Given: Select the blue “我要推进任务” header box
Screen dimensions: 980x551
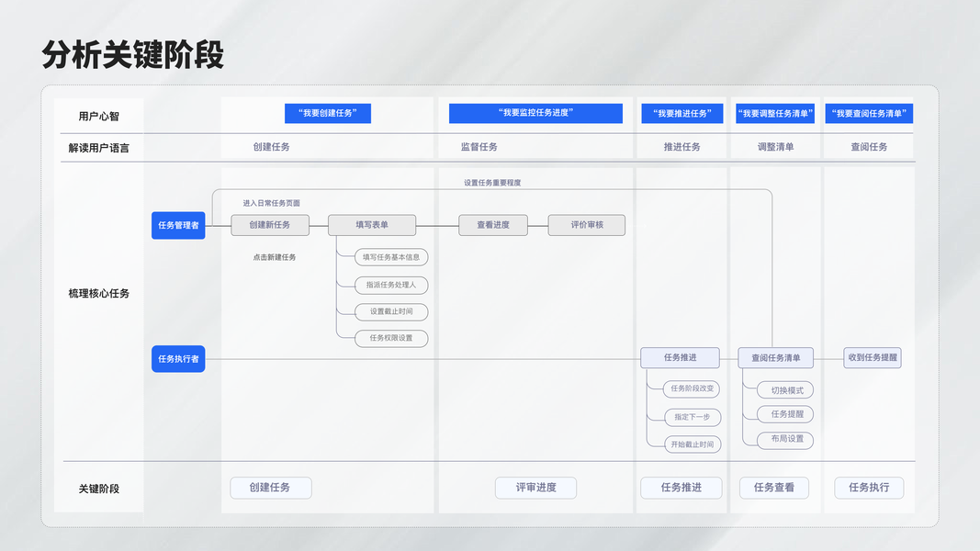Looking at the screenshot, I should click(x=681, y=113).
